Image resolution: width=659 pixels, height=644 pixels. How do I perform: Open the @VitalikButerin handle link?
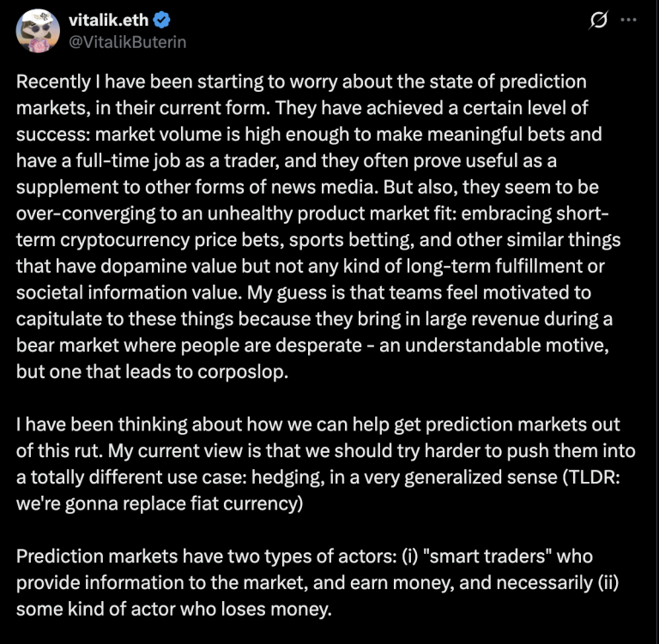point(127,41)
